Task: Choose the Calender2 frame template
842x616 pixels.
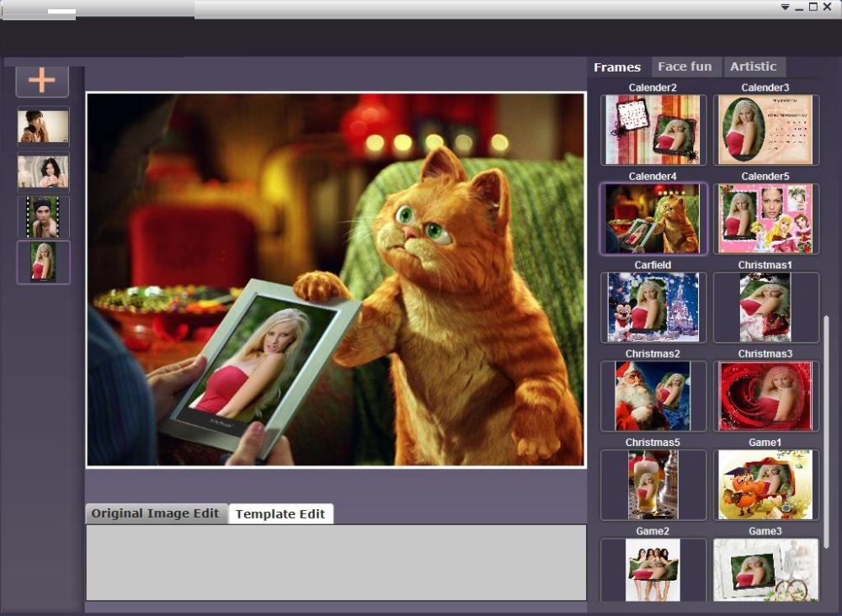Action: click(653, 130)
